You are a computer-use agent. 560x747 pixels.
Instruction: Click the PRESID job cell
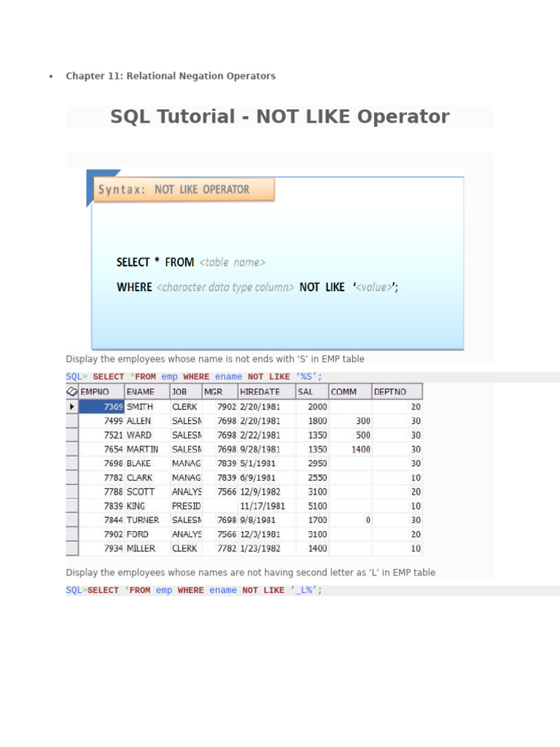click(186, 506)
